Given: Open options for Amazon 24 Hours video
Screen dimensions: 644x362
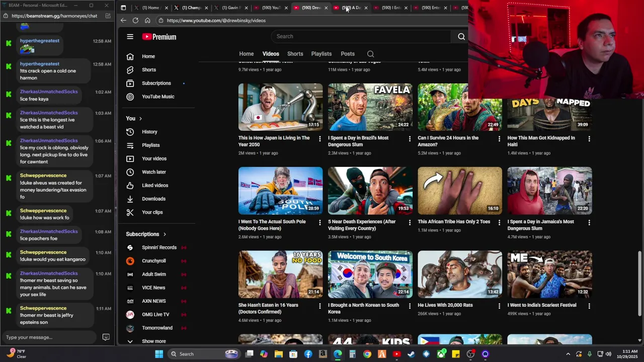Looking at the screenshot, I should tap(499, 139).
